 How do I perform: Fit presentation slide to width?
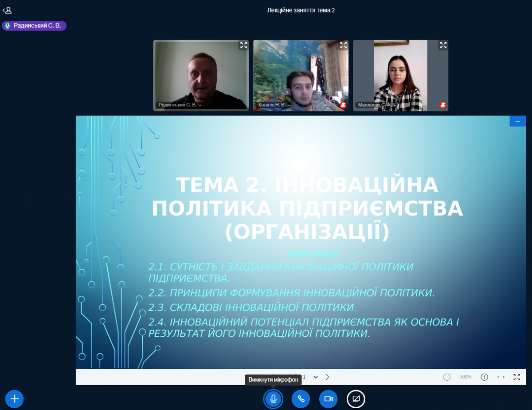pos(501,377)
